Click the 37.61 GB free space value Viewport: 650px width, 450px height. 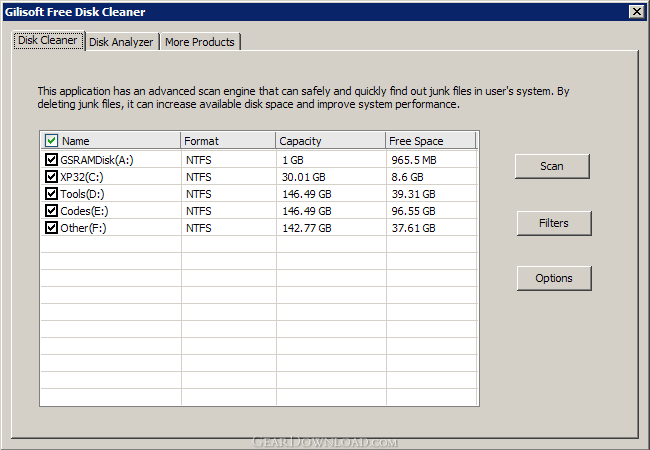(x=413, y=228)
